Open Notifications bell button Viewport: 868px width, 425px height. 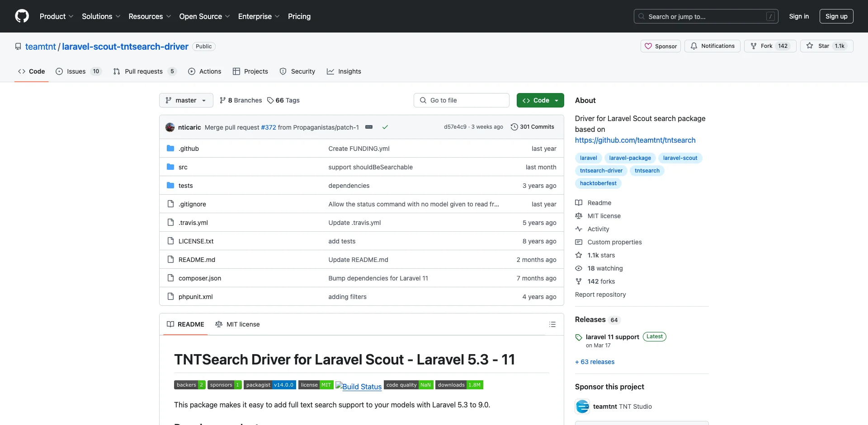click(x=712, y=46)
